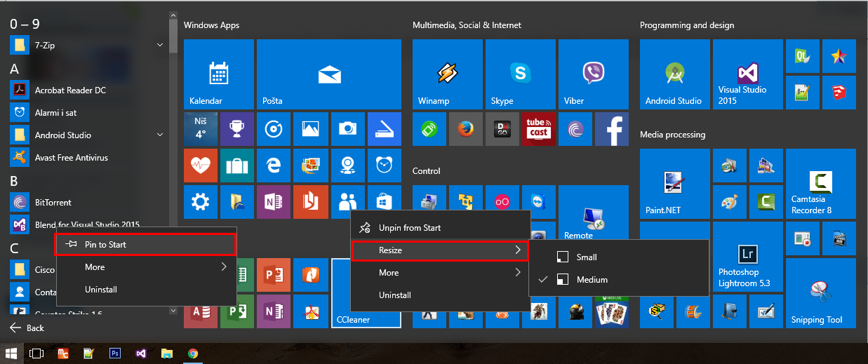This screenshot has height=364, width=868.
Task: Click the Programming and design group title
Action: (x=687, y=25)
